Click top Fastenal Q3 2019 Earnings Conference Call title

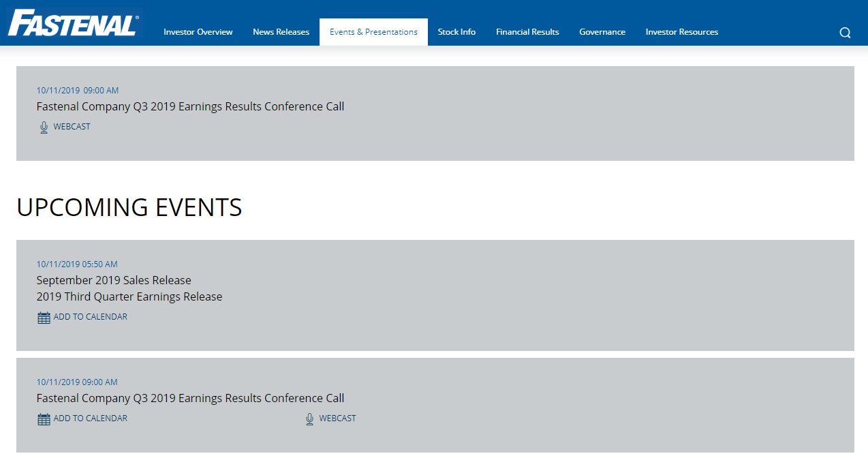click(190, 106)
